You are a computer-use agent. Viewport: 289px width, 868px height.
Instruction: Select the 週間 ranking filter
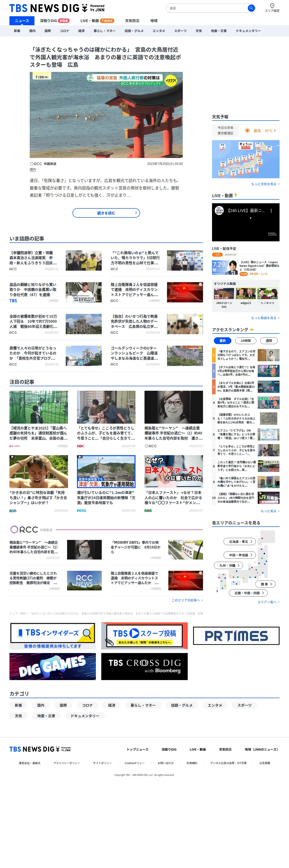coord(269,341)
